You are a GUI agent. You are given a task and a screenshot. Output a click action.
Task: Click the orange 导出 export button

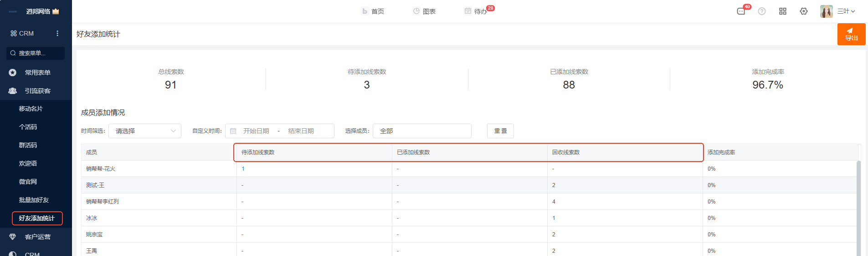[851, 34]
